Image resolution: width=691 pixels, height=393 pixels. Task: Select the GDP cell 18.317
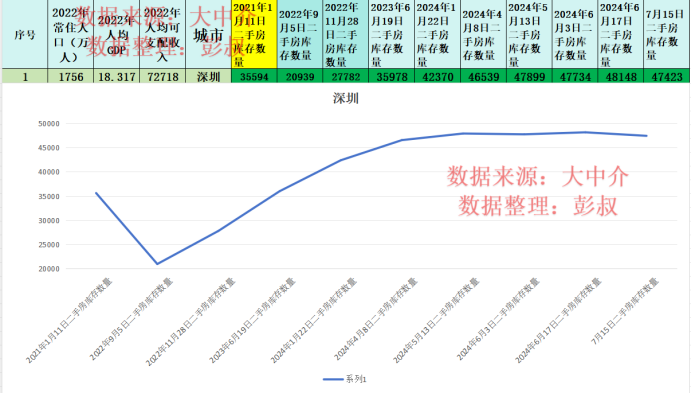117,76
